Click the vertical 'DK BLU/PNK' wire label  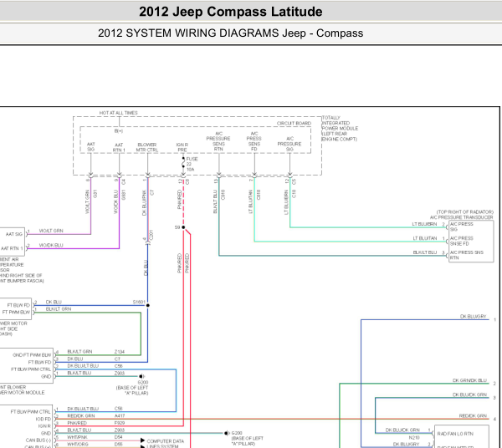pyautogui.click(x=144, y=203)
